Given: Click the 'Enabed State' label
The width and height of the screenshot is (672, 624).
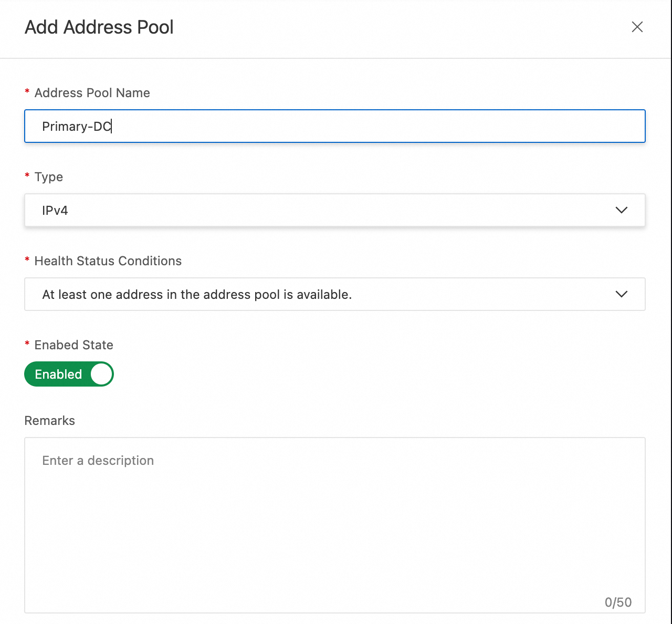Looking at the screenshot, I should 74,345.
